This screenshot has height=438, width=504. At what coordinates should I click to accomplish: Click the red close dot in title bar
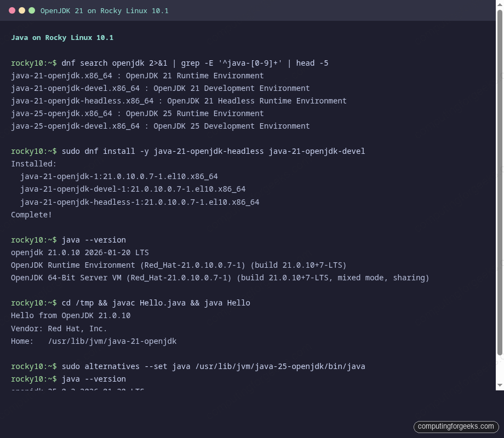click(12, 10)
